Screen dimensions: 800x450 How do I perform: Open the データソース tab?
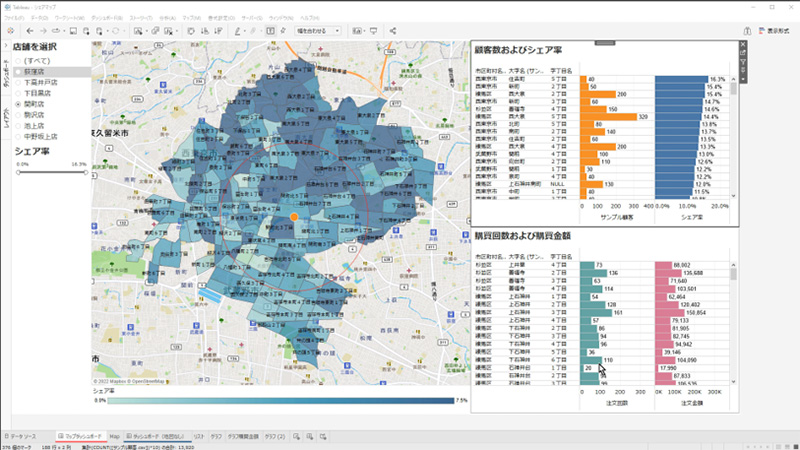(22, 437)
